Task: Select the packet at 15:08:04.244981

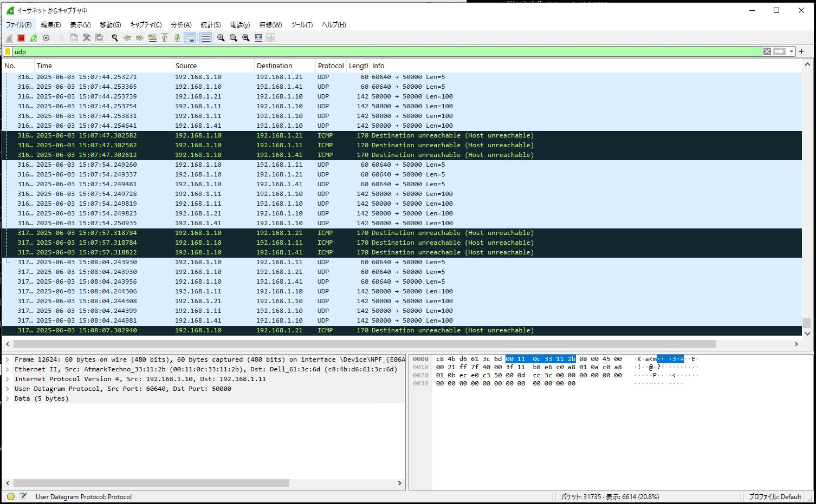Action: tap(401, 320)
